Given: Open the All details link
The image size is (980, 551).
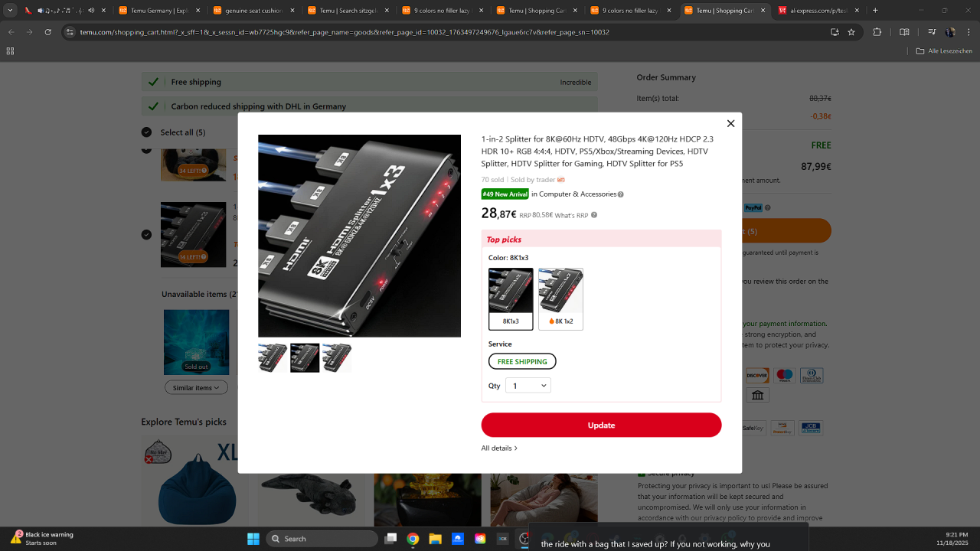Looking at the screenshot, I should click(x=499, y=448).
